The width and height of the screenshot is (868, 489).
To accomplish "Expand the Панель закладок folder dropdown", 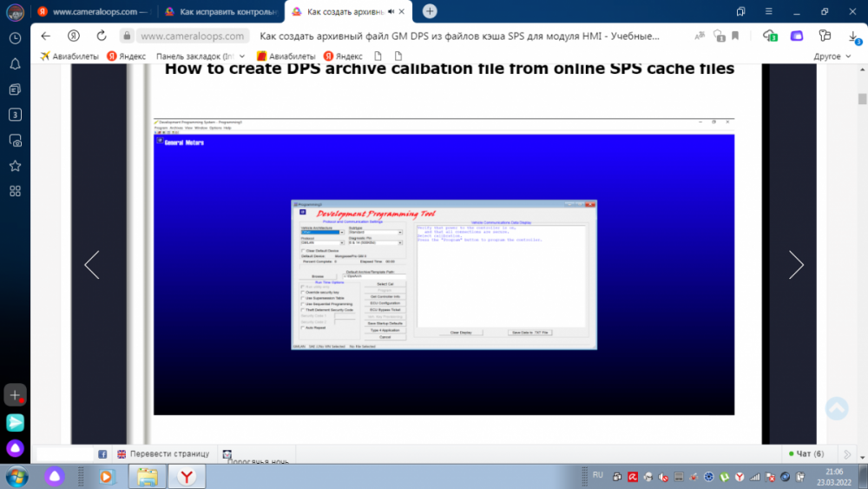I will point(242,56).
